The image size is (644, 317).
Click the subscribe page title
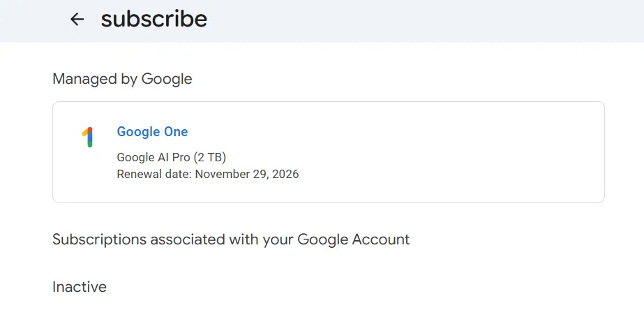pos(153,19)
